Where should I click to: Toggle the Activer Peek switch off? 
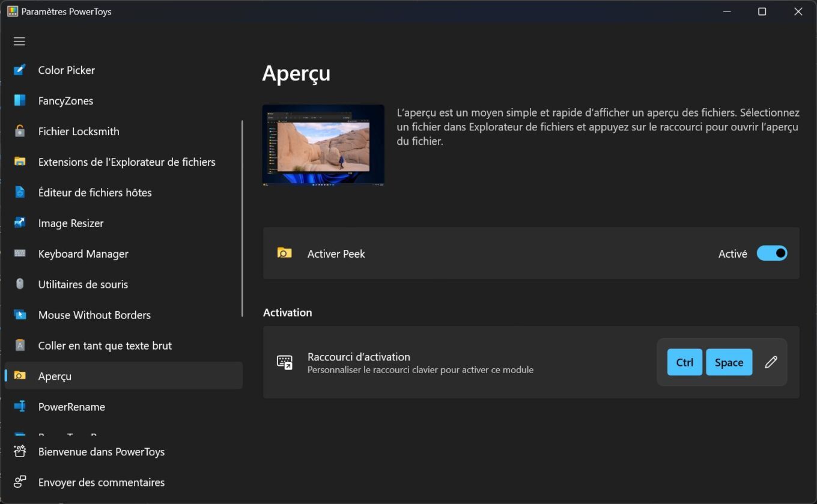(x=772, y=254)
